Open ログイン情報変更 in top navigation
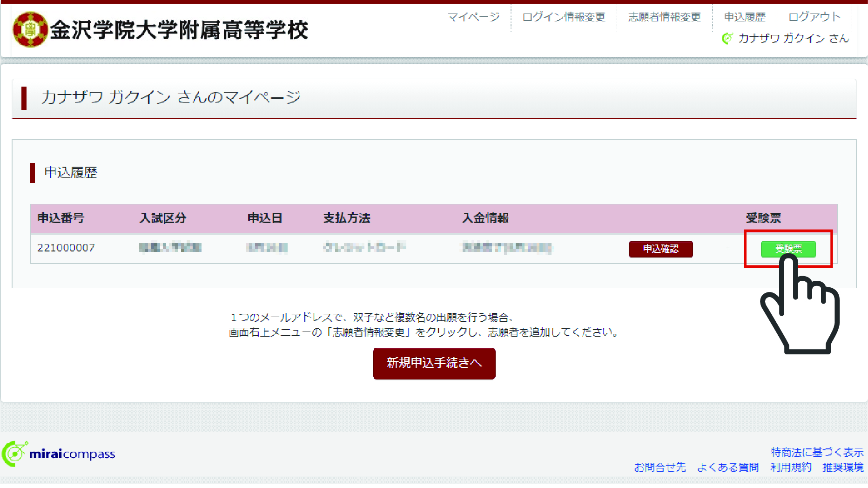 click(564, 17)
